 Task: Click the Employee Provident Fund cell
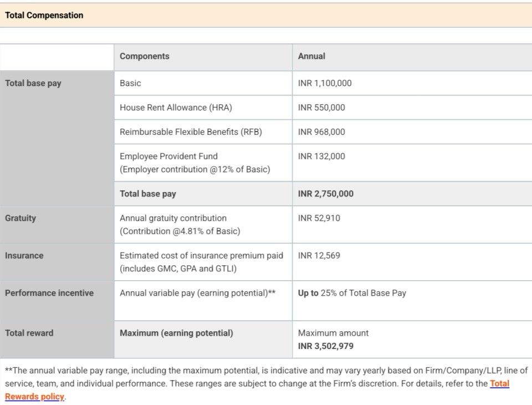[x=168, y=156]
